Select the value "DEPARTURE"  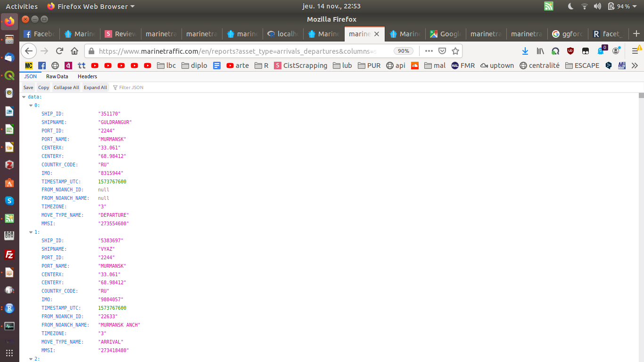tap(114, 215)
